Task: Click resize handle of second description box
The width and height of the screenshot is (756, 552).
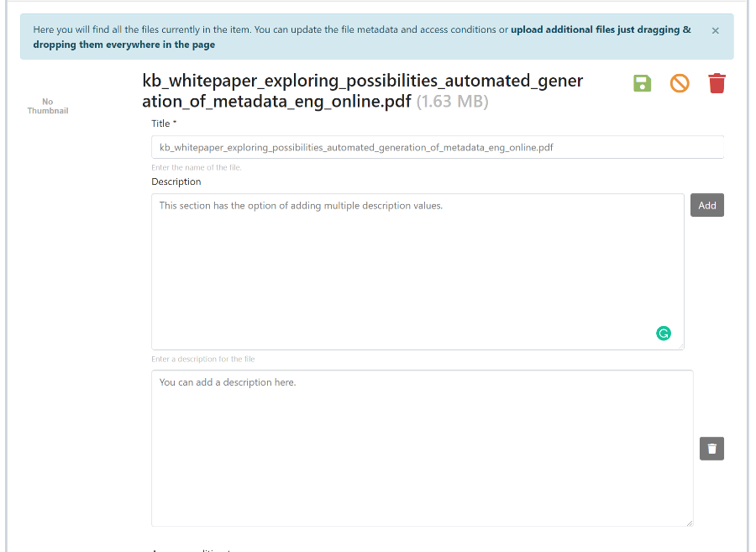Action: click(x=690, y=523)
